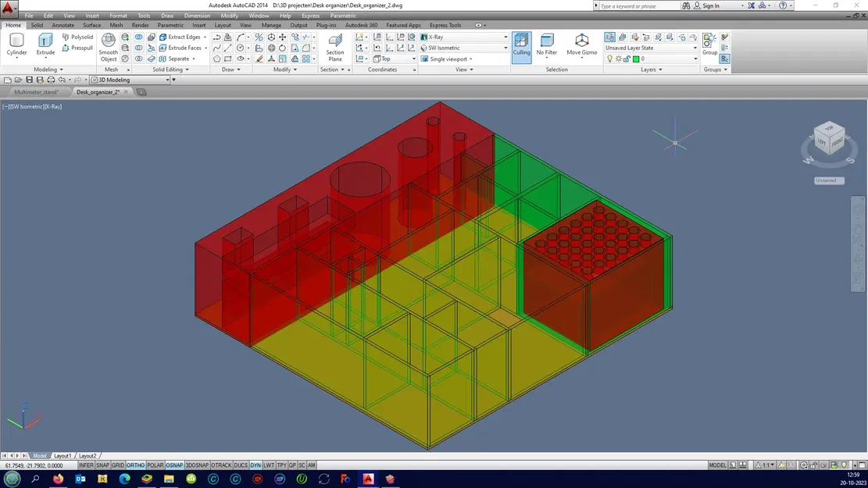The height and width of the screenshot is (488, 868).
Task: Click the viewport SW Isometric label
Action: point(26,107)
